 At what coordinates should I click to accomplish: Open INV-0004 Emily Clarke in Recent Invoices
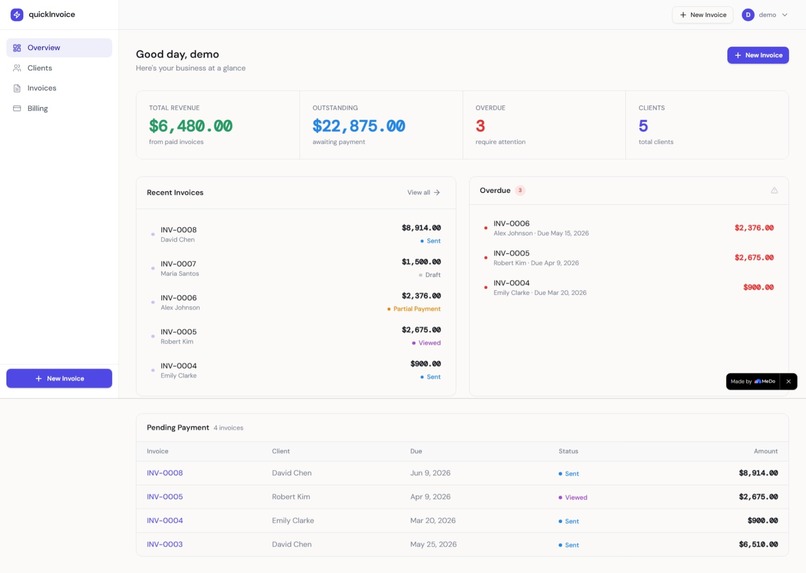296,369
